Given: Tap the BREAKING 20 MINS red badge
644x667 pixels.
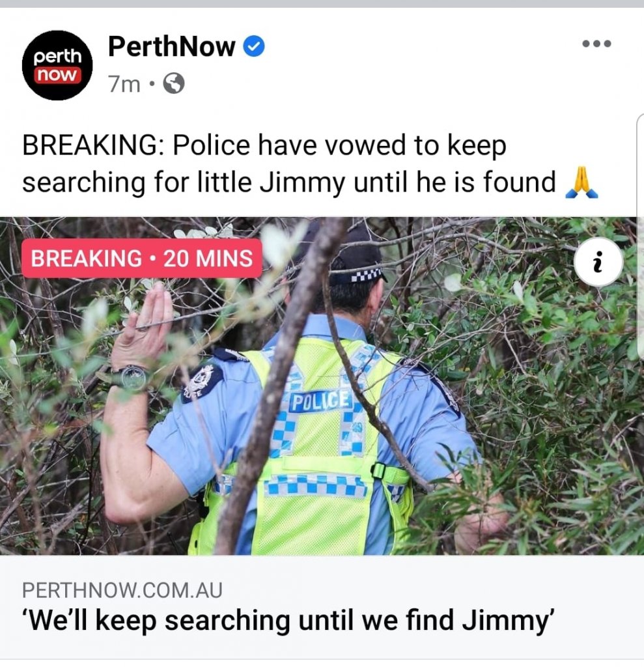Looking at the screenshot, I should [x=142, y=258].
